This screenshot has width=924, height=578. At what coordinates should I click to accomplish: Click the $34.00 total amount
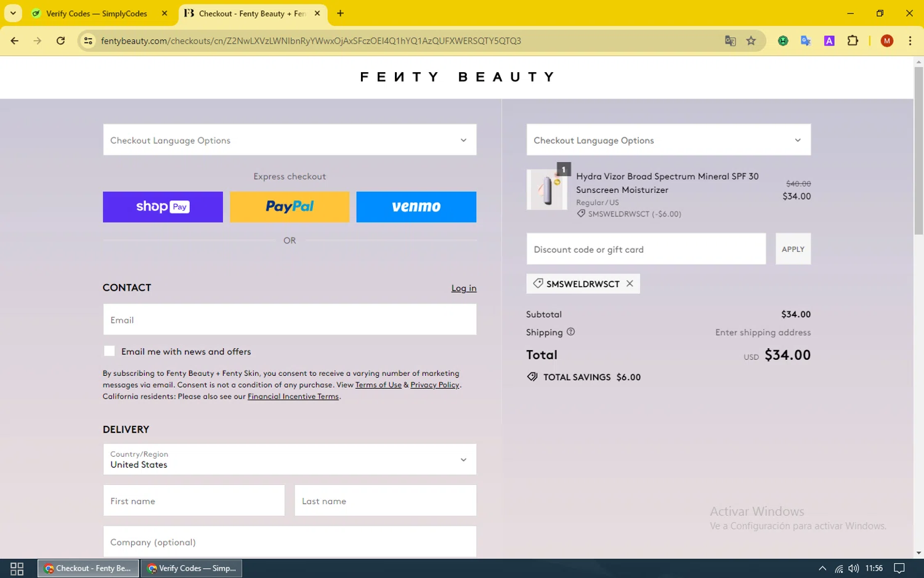point(787,355)
